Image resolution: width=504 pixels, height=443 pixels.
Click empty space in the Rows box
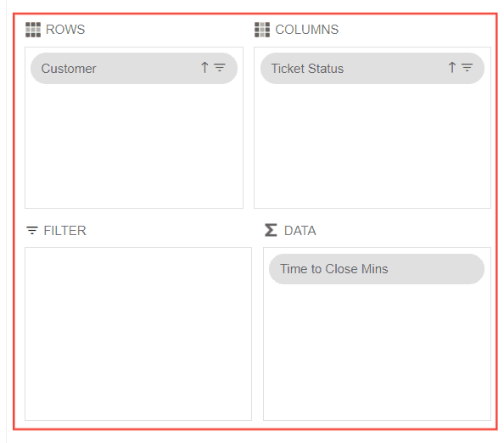[134, 146]
